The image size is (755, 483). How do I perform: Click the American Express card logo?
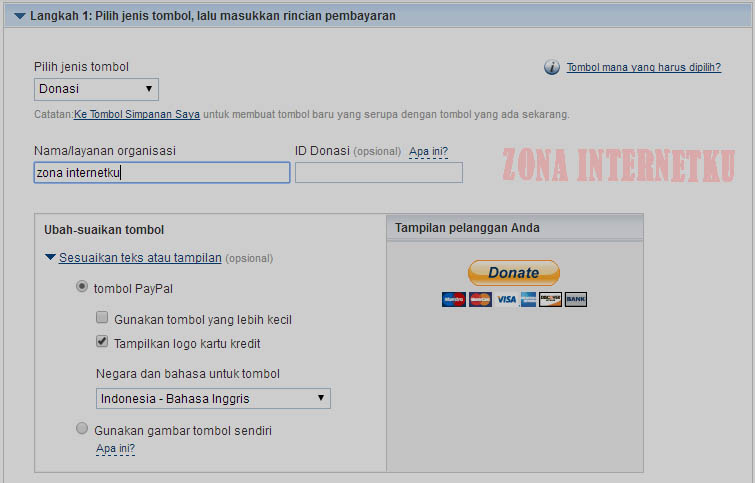click(x=528, y=300)
